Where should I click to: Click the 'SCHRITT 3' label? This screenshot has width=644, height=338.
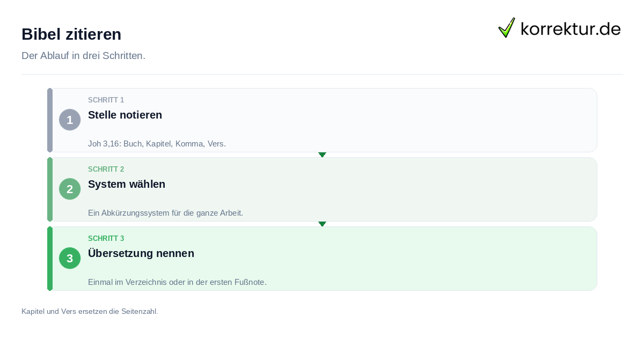pyautogui.click(x=106, y=239)
